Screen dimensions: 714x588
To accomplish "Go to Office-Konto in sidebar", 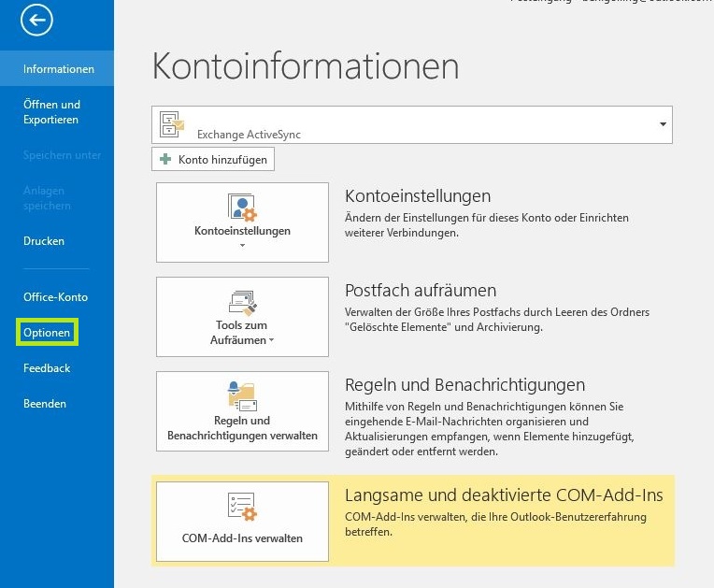I will pyautogui.click(x=55, y=297).
